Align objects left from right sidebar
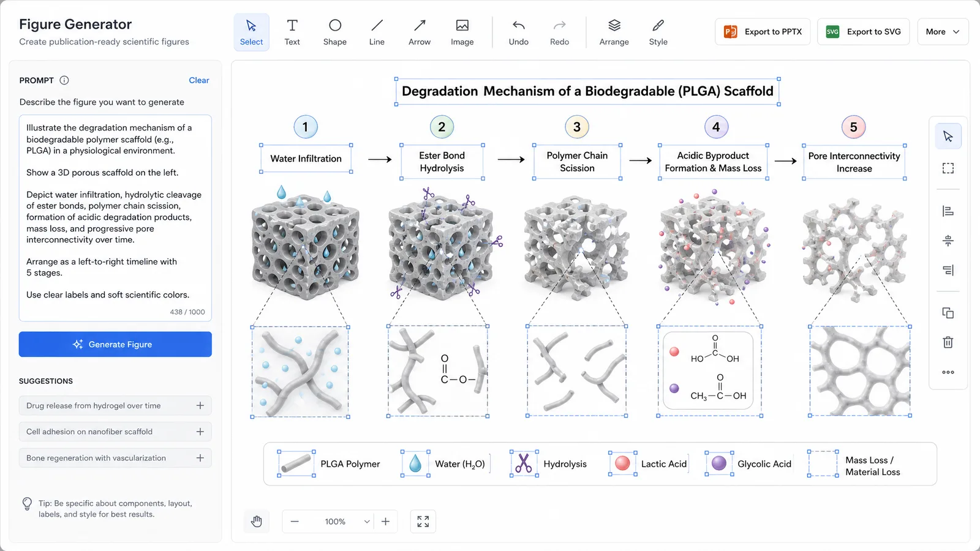Screen dimensions: 980x551 coord(948,211)
